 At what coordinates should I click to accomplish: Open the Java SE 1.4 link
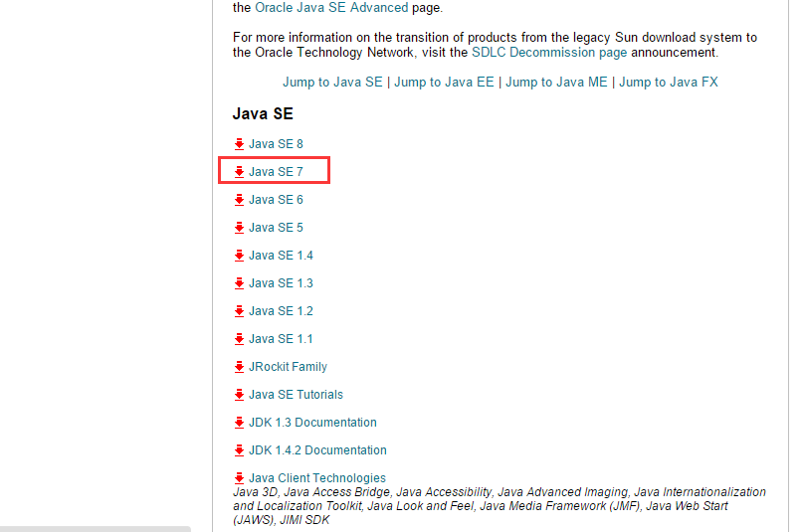point(281,256)
